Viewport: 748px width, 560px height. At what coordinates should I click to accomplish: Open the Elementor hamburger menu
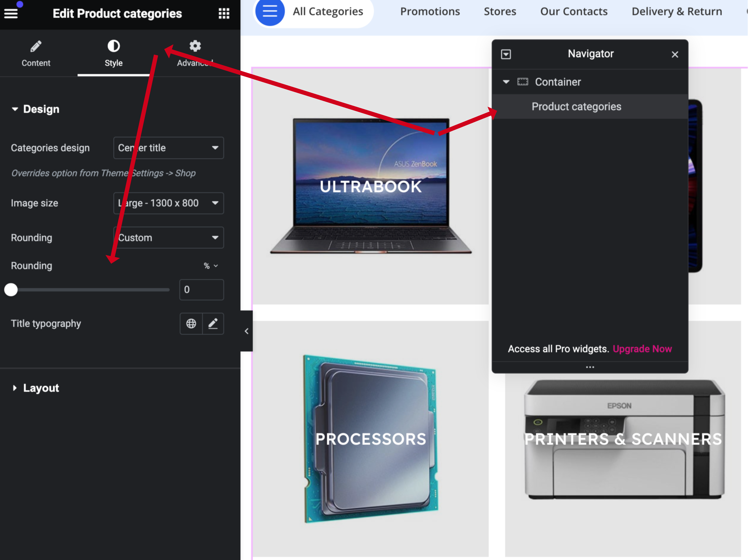[x=11, y=14]
